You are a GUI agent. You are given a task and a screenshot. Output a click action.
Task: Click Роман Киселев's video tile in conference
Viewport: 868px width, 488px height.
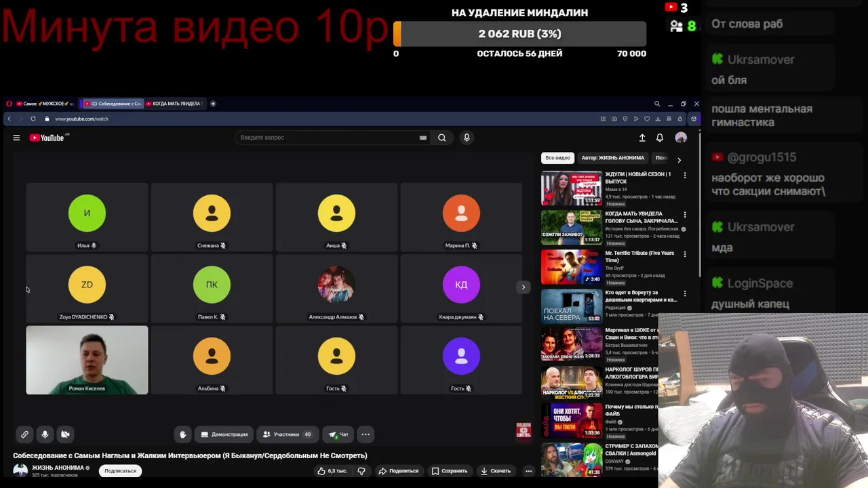[x=87, y=360]
